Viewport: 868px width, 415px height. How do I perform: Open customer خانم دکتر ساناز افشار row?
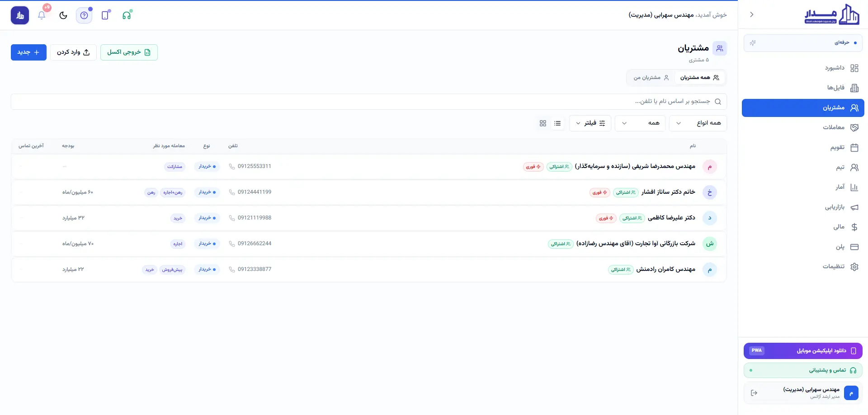pos(369,192)
